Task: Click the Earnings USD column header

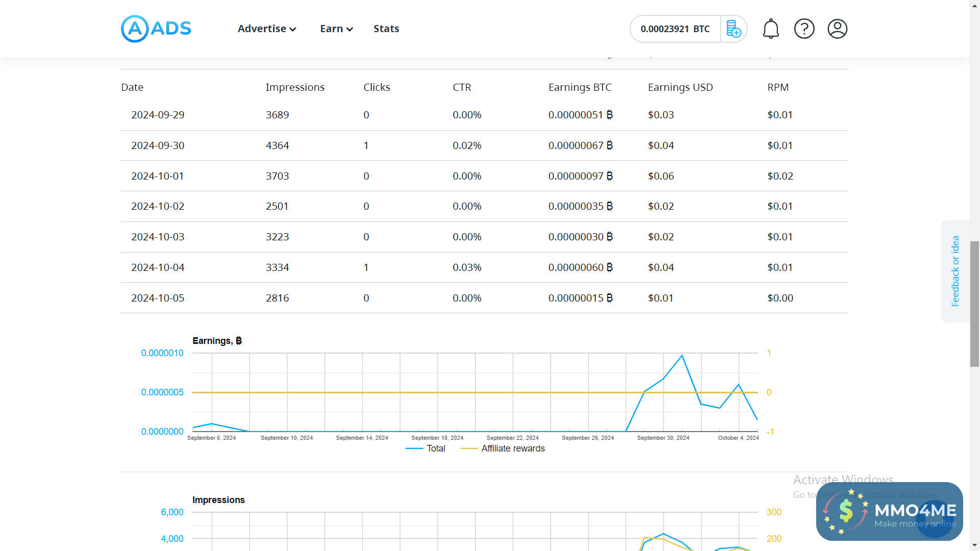Action: pyautogui.click(x=680, y=87)
